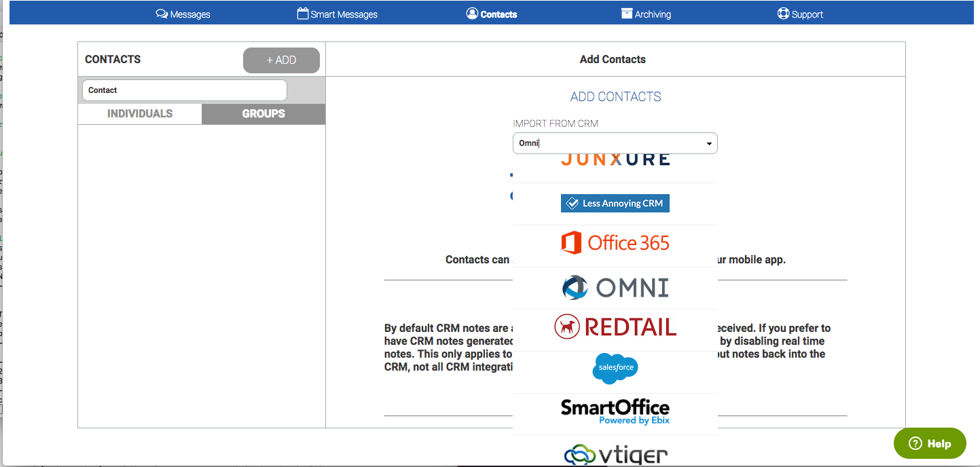Viewport: 980px width, 467px height.
Task: Open the green Help button
Action: click(930, 443)
